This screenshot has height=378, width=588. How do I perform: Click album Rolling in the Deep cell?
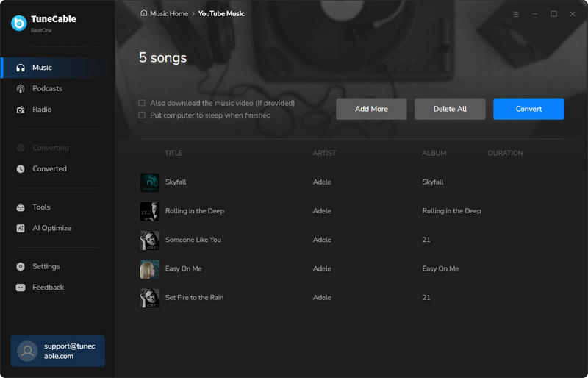click(451, 211)
